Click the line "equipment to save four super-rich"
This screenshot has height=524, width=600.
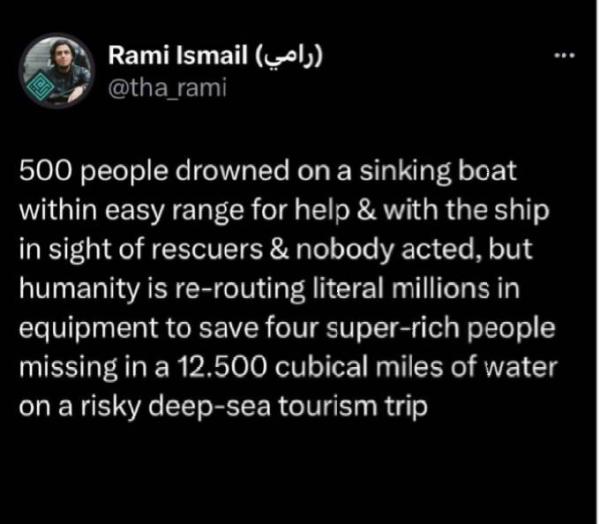click(287, 329)
